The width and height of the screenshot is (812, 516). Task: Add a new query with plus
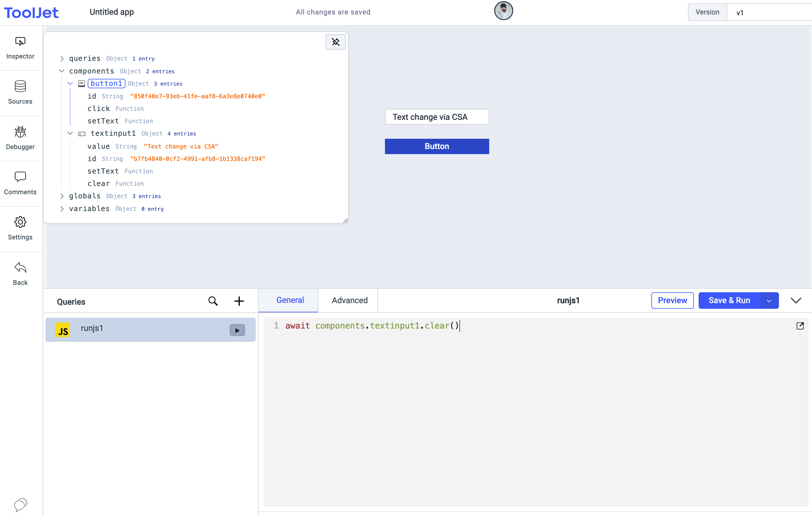click(x=239, y=301)
